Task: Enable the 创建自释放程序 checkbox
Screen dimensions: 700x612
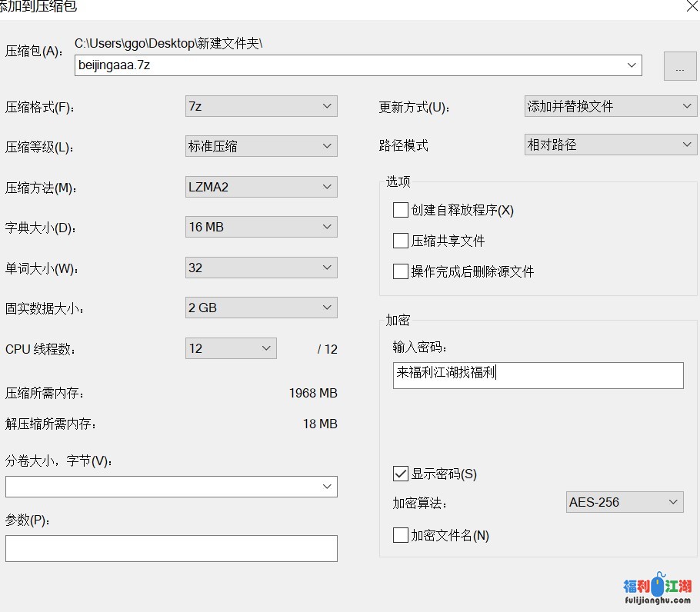Action: point(401,210)
